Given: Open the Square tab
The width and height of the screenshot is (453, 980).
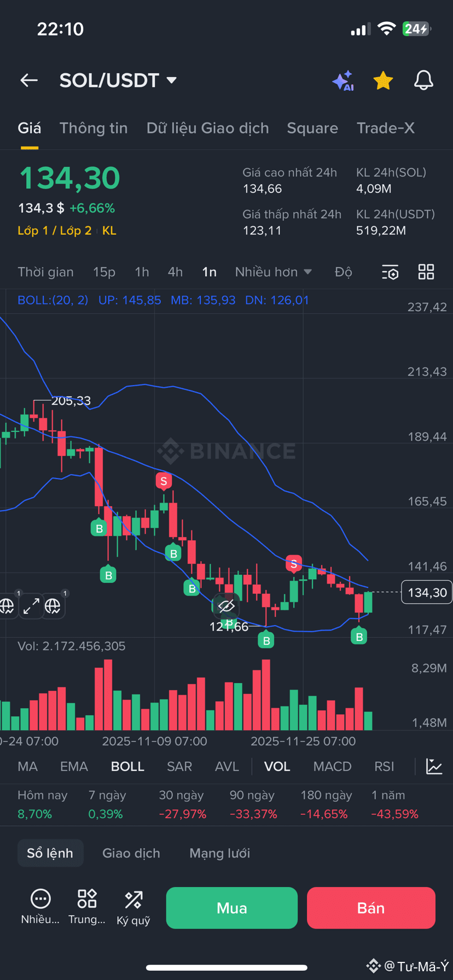Looking at the screenshot, I should [312, 128].
